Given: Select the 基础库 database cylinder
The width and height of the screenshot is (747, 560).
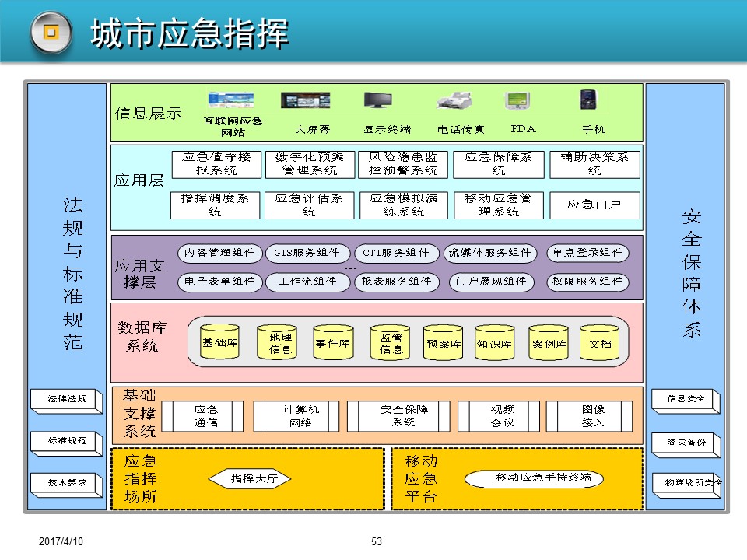Looking at the screenshot, I should tap(220, 343).
